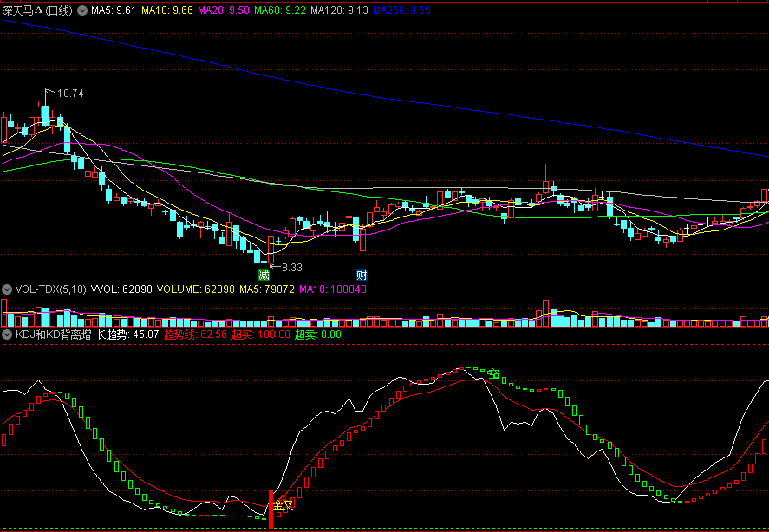The width and height of the screenshot is (769, 532).
Task: Click the VVOL: 62090 value
Action: [x=121, y=289]
